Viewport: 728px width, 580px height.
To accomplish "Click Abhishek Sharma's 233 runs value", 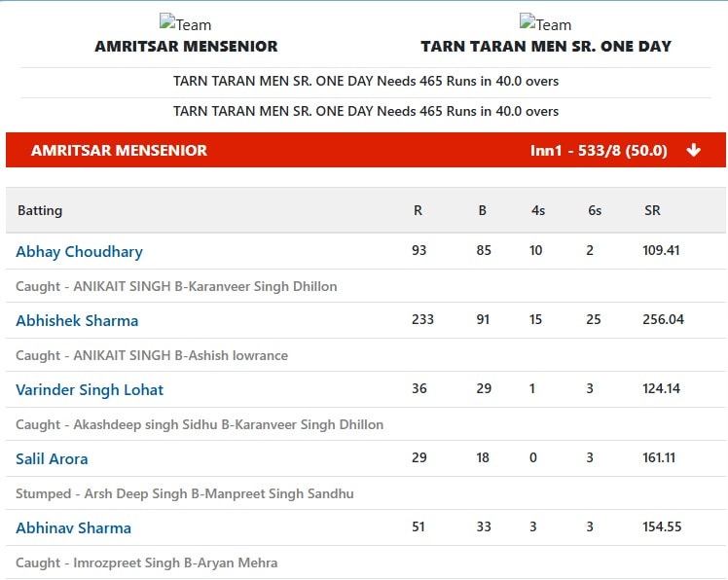I will (x=422, y=319).
